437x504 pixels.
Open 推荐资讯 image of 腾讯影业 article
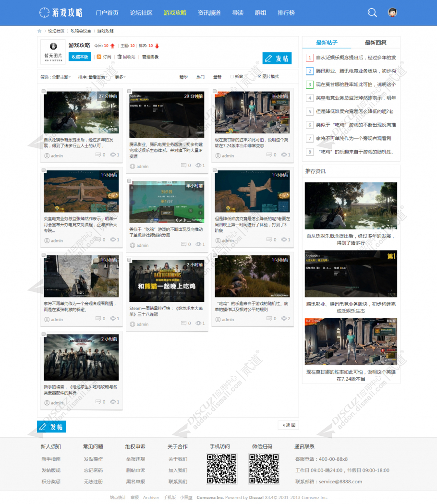(x=351, y=274)
